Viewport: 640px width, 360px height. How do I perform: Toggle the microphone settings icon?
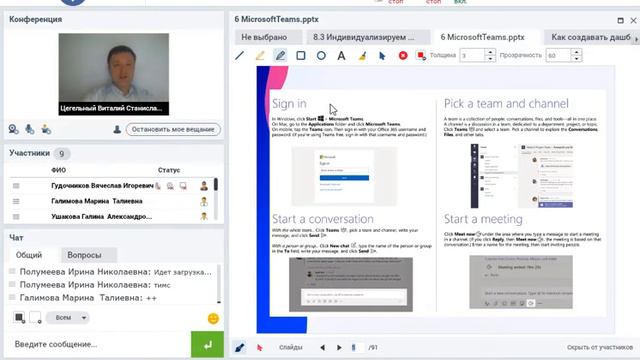coord(29,129)
